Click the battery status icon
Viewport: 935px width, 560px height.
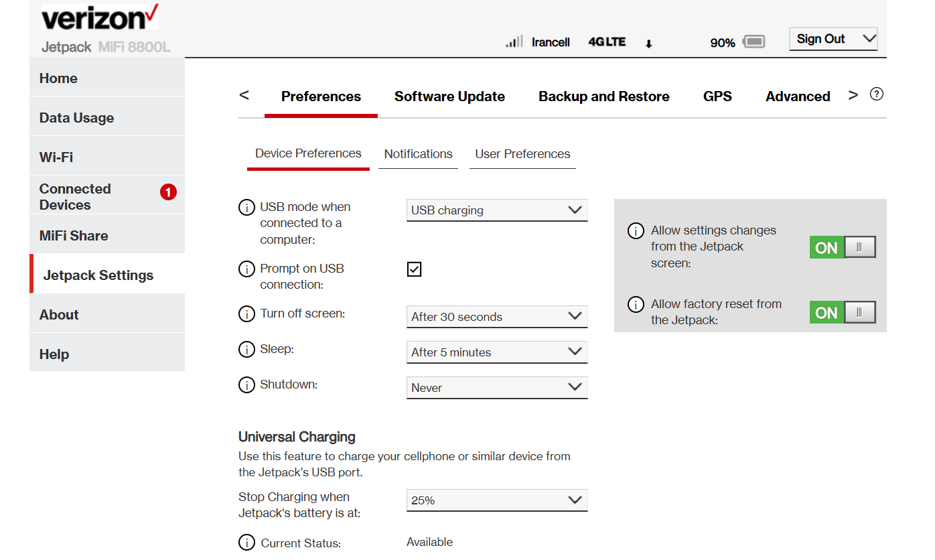tap(753, 42)
